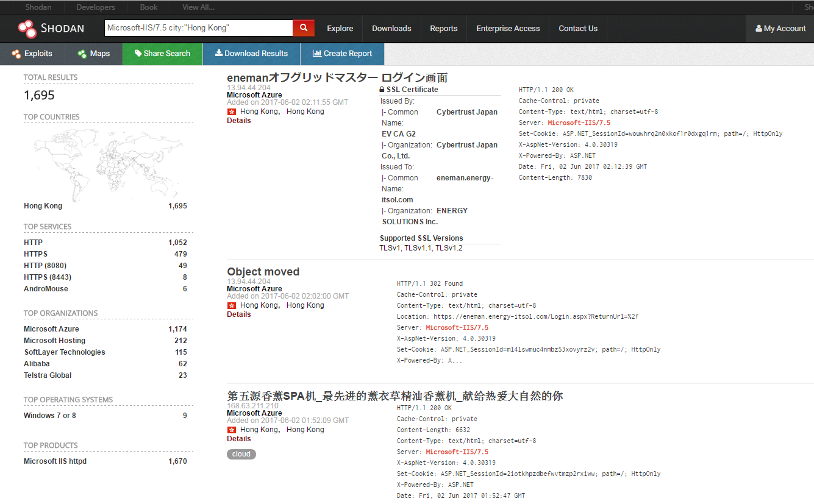This screenshot has height=504, width=814.
Task: Click the Share Search button
Action: tap(162, 54)
